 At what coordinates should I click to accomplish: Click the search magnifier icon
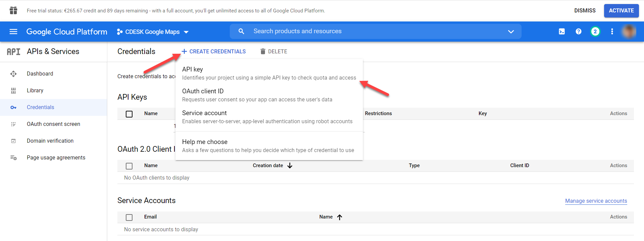(x=241, y=31)
